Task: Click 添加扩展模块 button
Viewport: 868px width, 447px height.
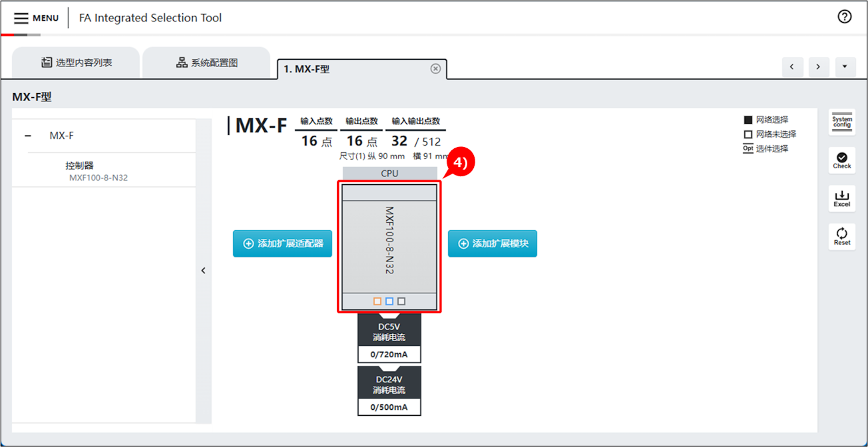Action: point(492,243)
